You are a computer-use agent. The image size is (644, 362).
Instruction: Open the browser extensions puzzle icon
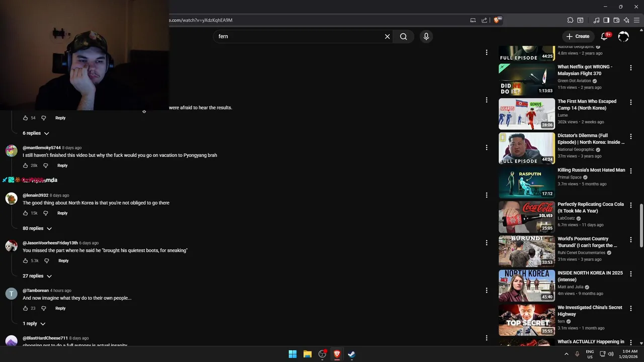pos(570,20)
